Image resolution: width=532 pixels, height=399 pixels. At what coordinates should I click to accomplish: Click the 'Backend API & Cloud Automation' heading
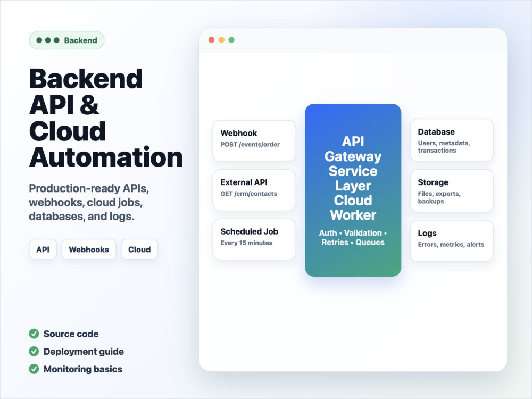pyautogui.click(x=106, y=118)
